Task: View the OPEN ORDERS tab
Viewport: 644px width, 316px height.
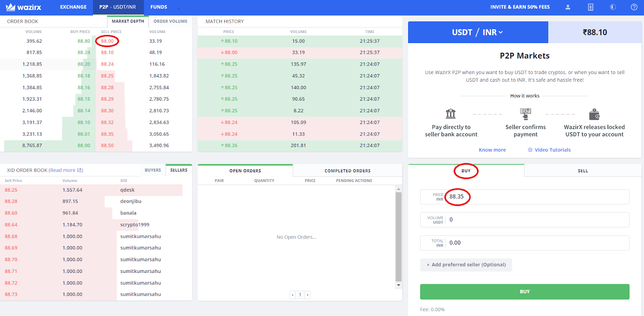Action: pyautogui.click(x=245, y=171)
